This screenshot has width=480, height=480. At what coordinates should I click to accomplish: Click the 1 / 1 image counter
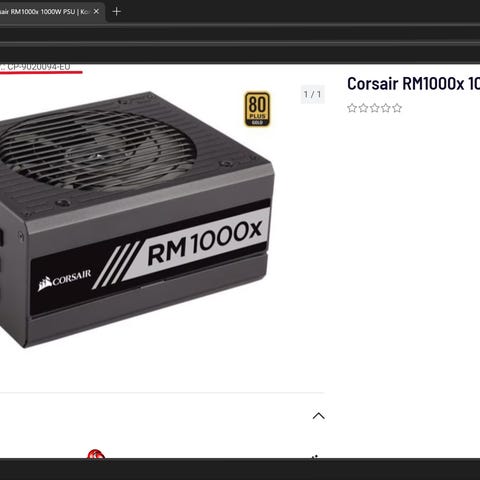pyautogui.click(x=312, y=94)
